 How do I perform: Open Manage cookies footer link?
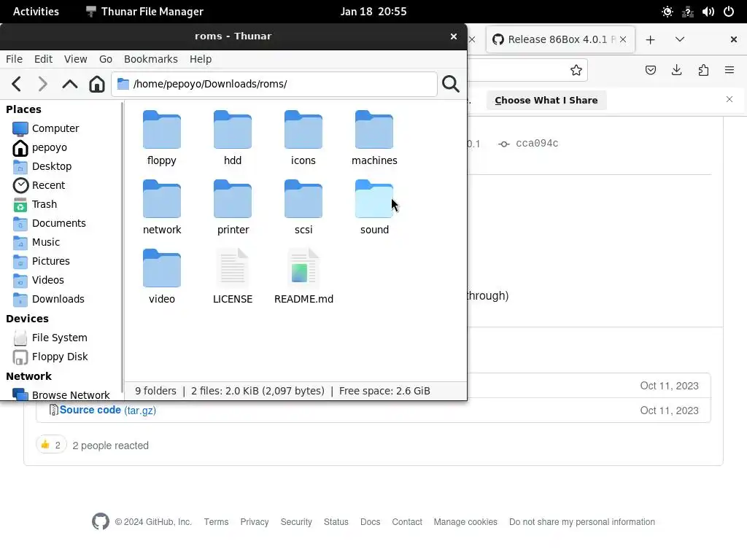[x=465, y=522]
